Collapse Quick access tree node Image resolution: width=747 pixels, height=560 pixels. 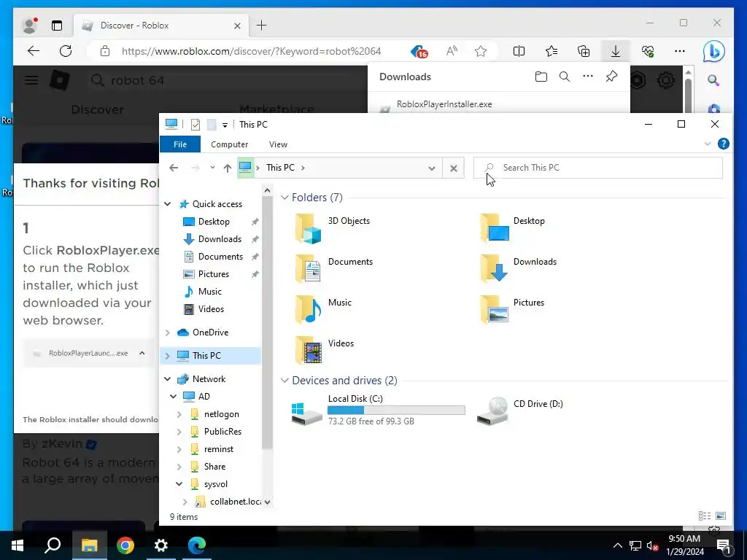coord(168,204)
